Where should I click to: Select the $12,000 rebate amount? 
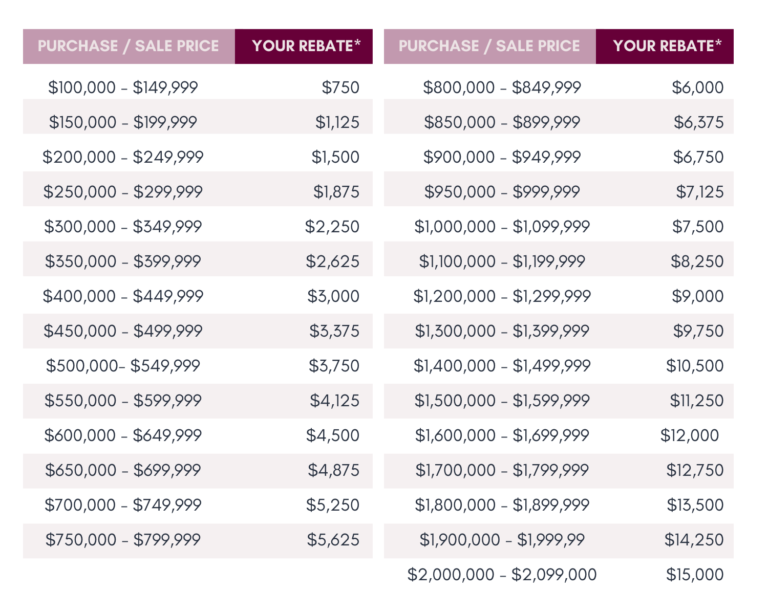(690, 436)
